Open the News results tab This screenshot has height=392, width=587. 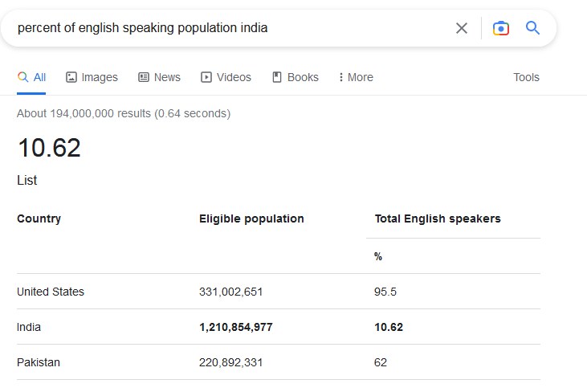[167, 77]
